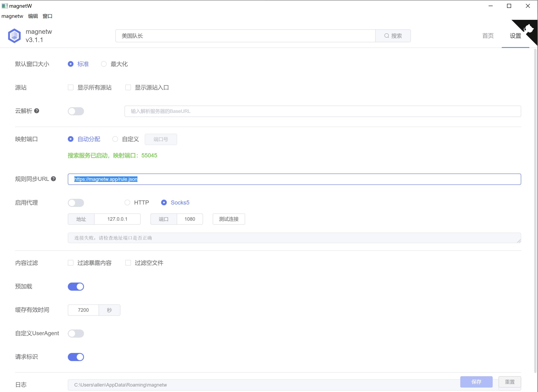This screenshot has width=538, height=392.
Task: Click the search magnifier icon
Action: click(387, 36)
